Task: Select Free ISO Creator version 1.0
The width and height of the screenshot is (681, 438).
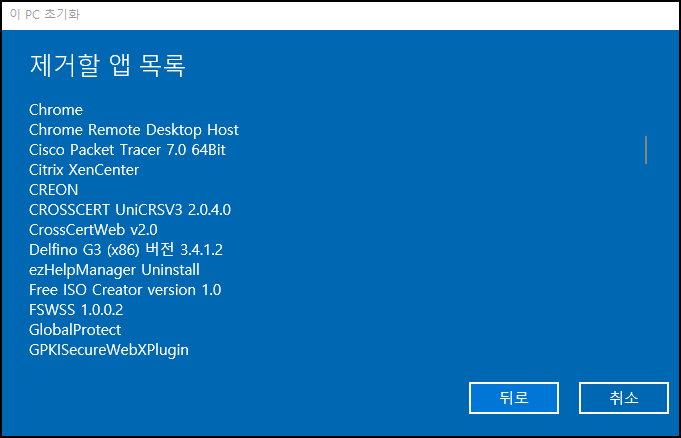Action: pos(125,290)
